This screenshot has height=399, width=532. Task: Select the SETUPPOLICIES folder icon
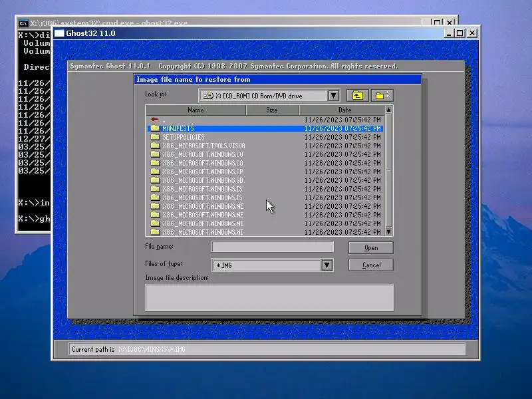(x=155, y=137)
